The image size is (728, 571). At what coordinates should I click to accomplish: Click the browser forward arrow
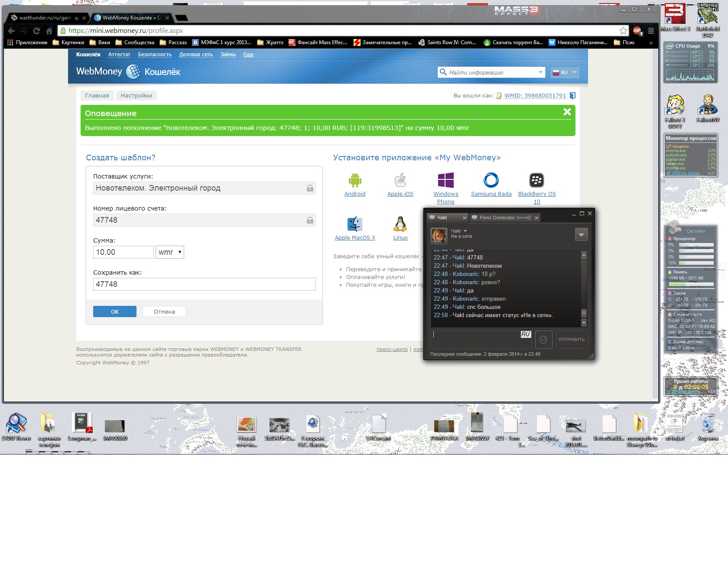click(x=24, y=31)
